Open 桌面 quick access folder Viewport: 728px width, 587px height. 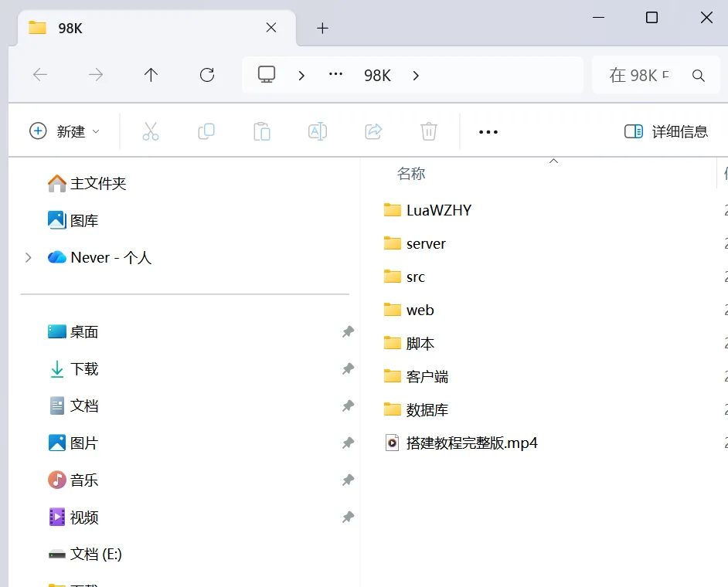[x=73, y=332]
